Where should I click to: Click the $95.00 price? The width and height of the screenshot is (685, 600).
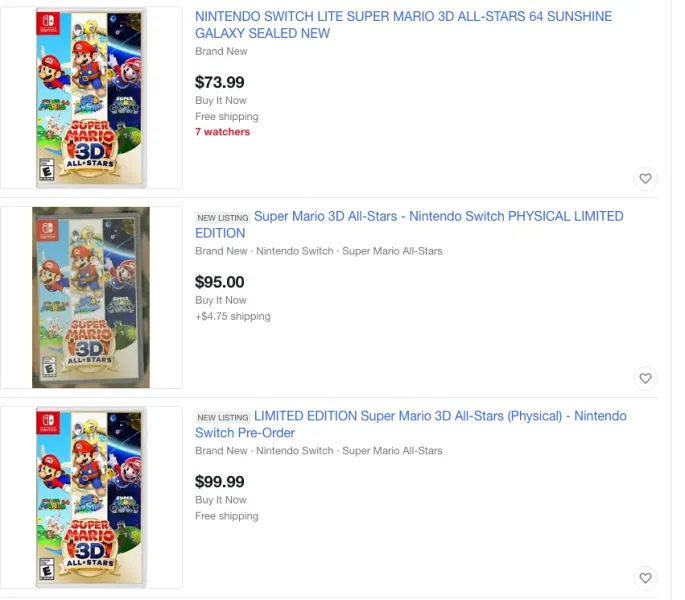[219, 282]
